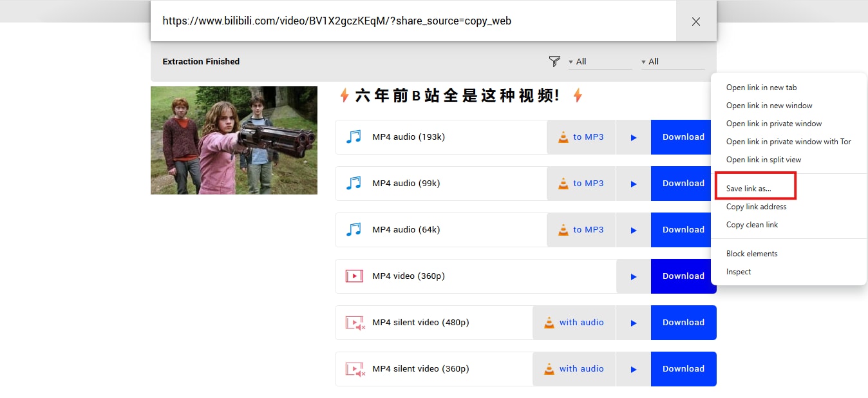
Task: Choose Open link in private window with Tor
Action: (789, 142)
